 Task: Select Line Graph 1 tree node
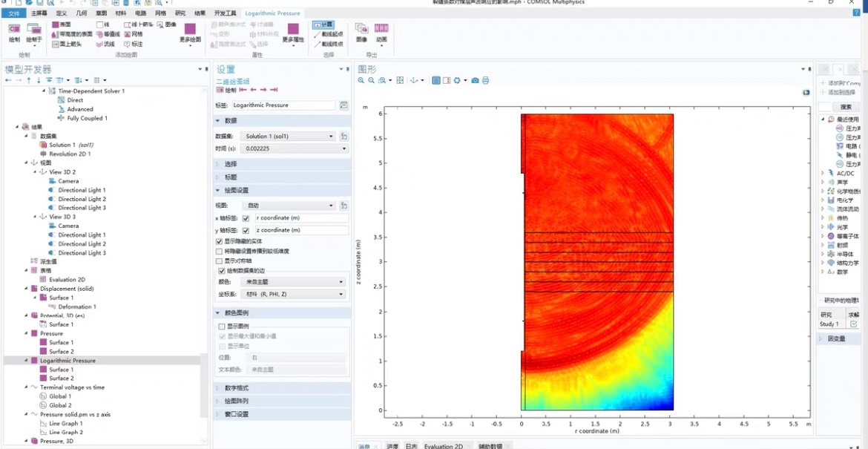click(x=66, y=423)
